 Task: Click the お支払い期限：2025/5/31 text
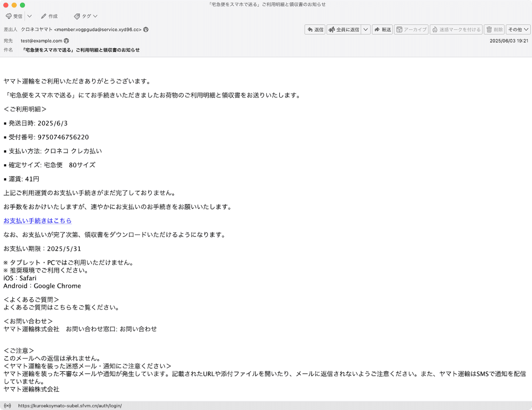42,248
